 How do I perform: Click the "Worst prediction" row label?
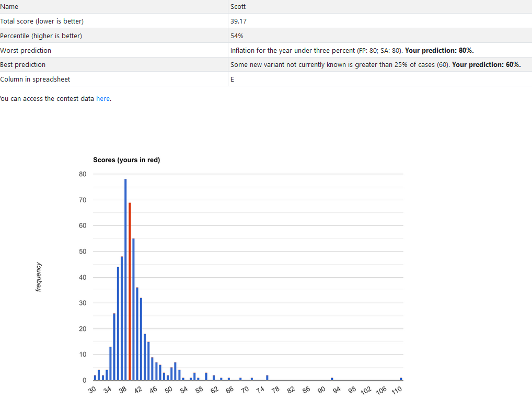[x=26, y=50]
